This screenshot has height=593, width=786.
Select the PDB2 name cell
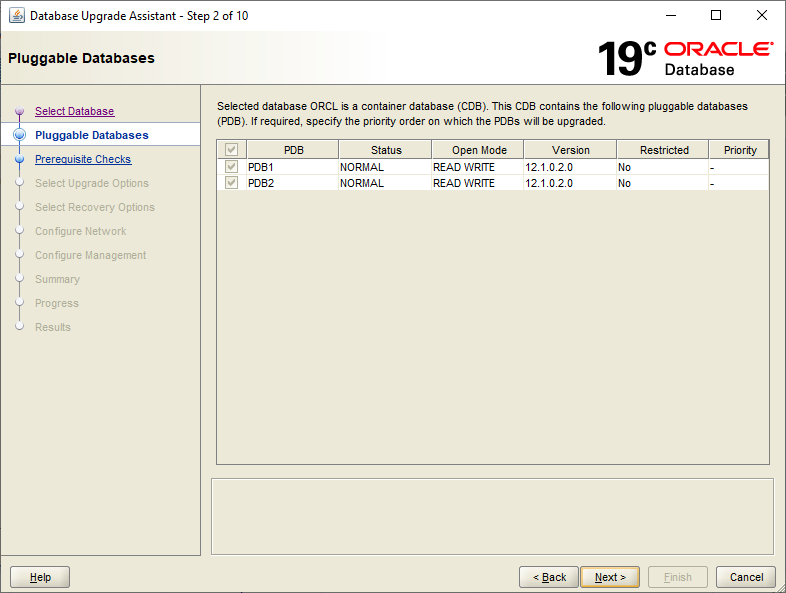(293, 183)
